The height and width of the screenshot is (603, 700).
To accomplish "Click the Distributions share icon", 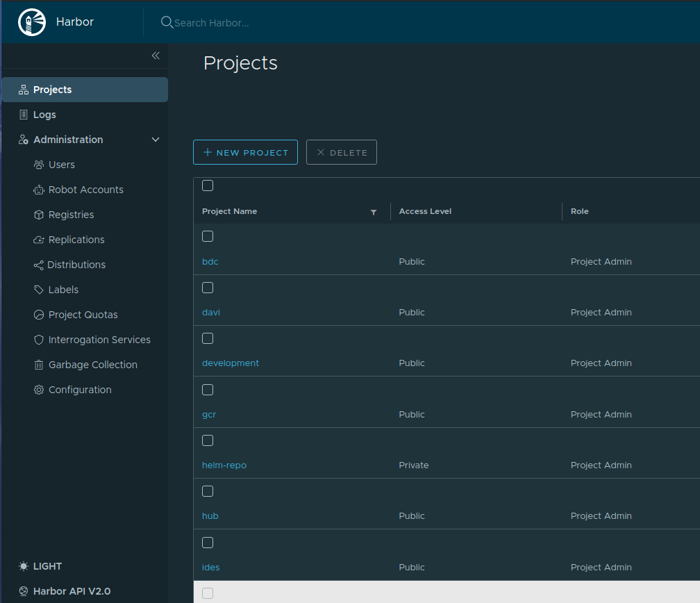I will (39, 265).
